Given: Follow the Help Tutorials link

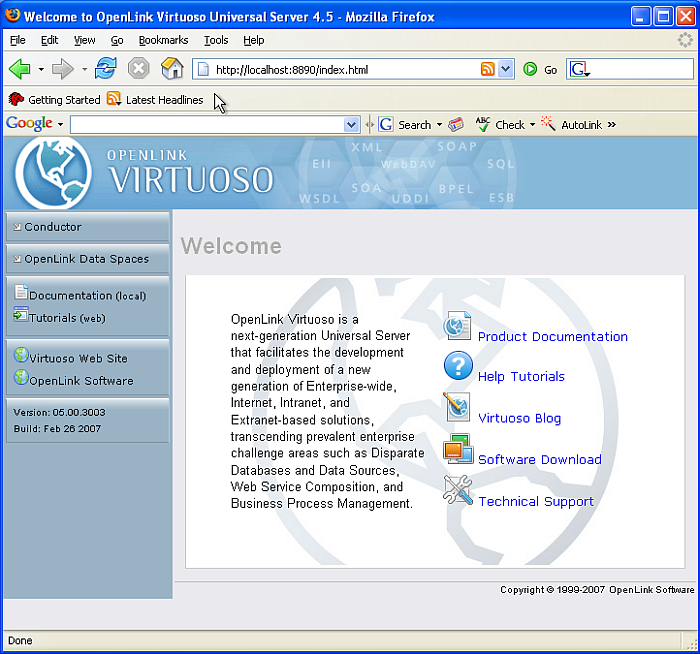Looking at the screenshot, I should (521, 376).
